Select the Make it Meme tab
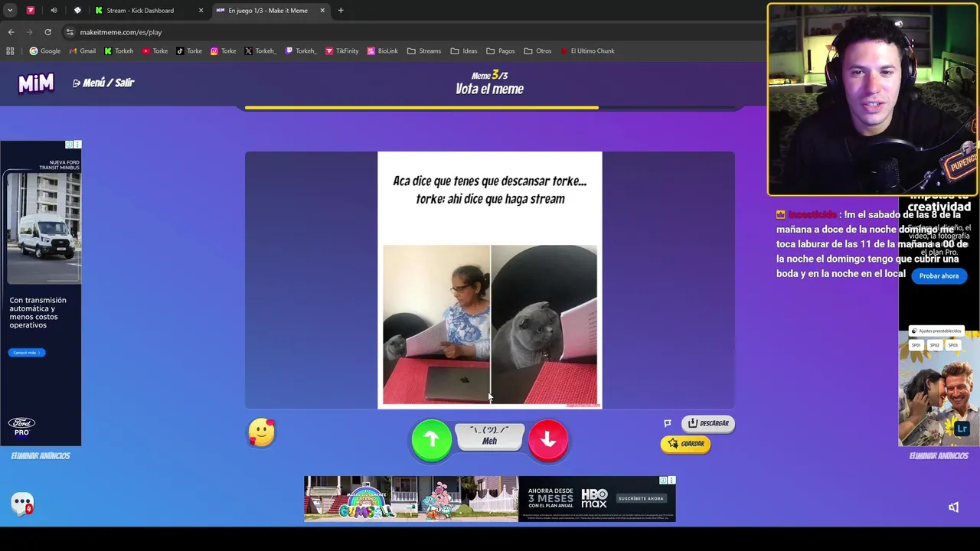Screen dimensions: 980x551 [268, 11]
